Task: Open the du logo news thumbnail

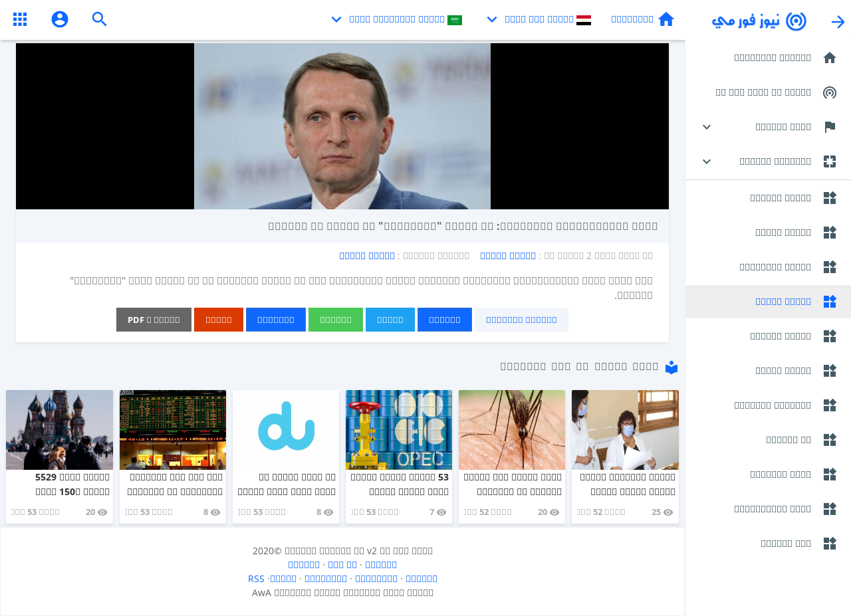Action: pos(286,430)
